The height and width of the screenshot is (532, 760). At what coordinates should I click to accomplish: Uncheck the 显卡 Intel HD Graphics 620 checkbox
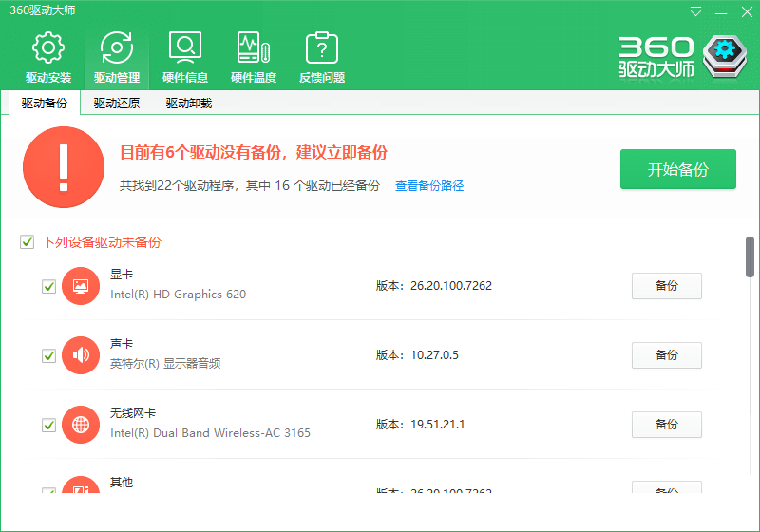(x=48, y=286)
